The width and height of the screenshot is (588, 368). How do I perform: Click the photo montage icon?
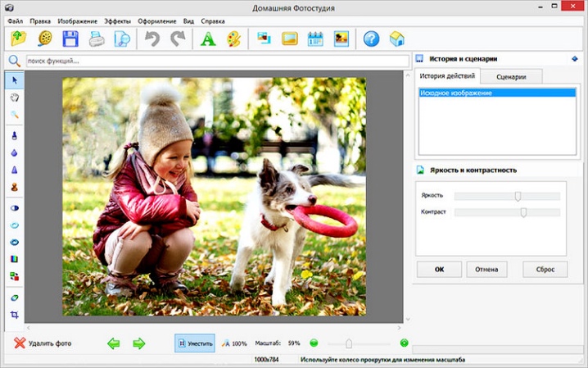(x=264, y=39)
